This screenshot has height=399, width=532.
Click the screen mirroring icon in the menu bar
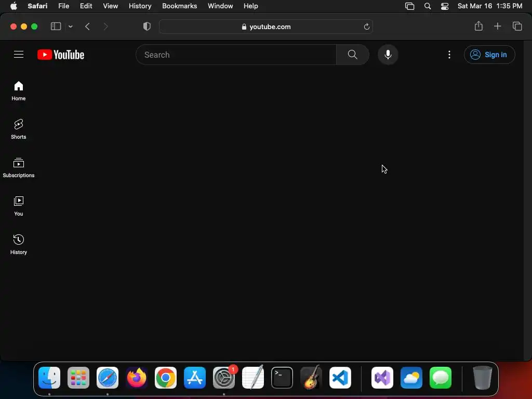409,6
